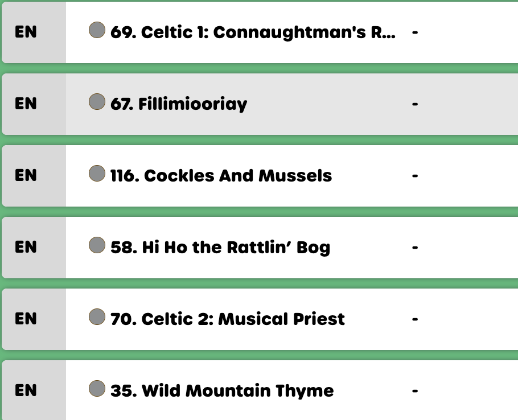Select the EN tag beside Wild Mountain Thyme
518x420 pixels.
26,391
